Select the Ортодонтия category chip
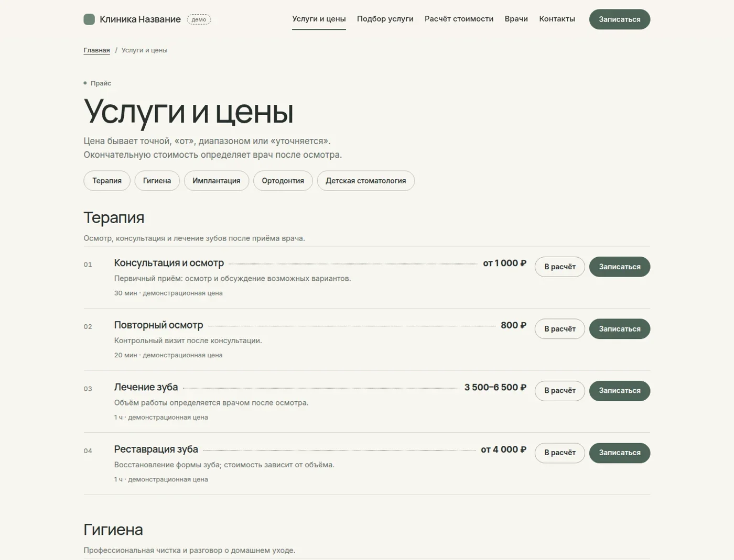Viewport: 734px width, 560px height. pos(283,181)
